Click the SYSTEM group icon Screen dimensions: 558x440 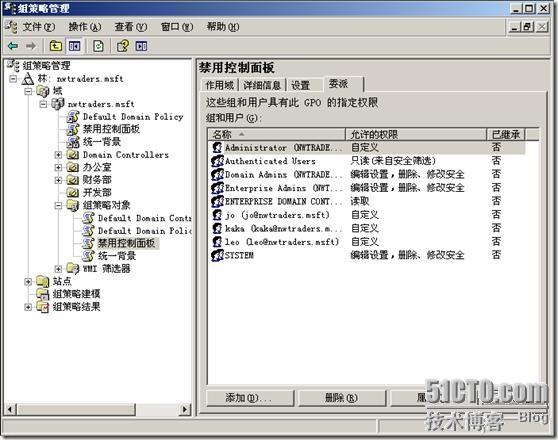[x=217, y=255]
